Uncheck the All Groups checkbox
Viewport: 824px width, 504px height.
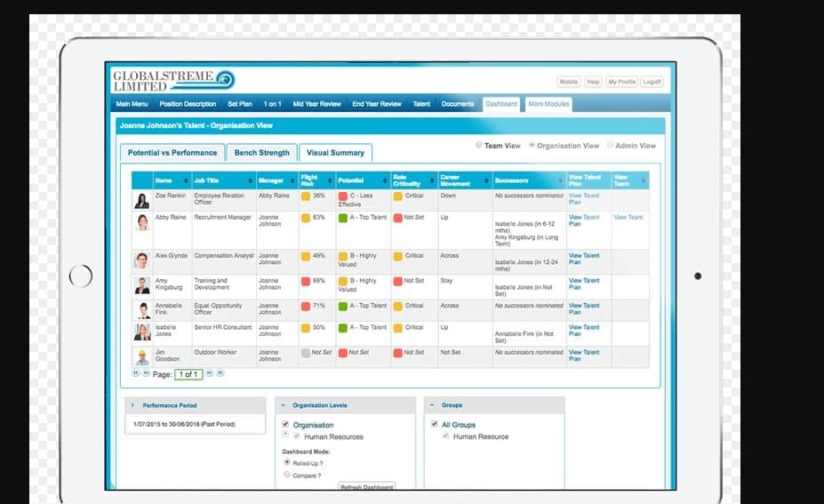coord(434,425)
